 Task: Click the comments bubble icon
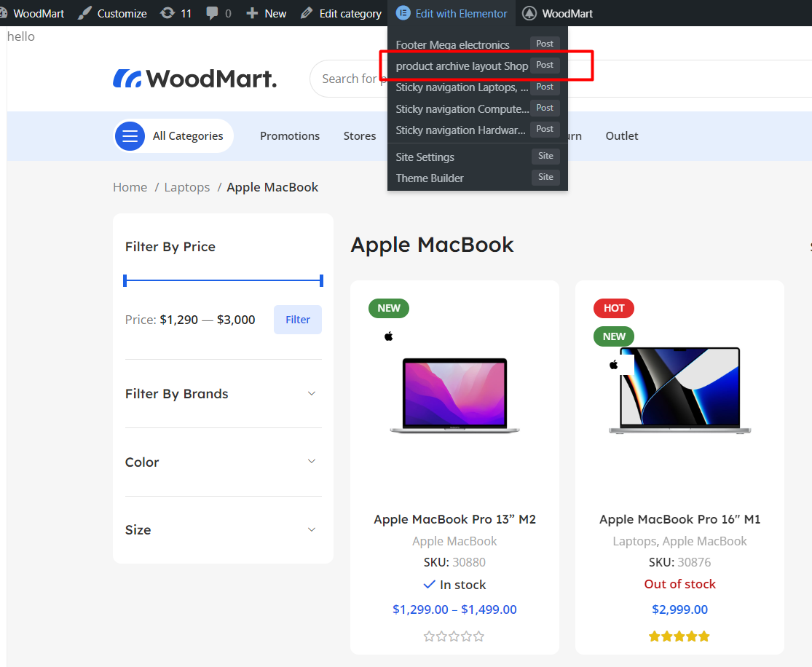212,13
